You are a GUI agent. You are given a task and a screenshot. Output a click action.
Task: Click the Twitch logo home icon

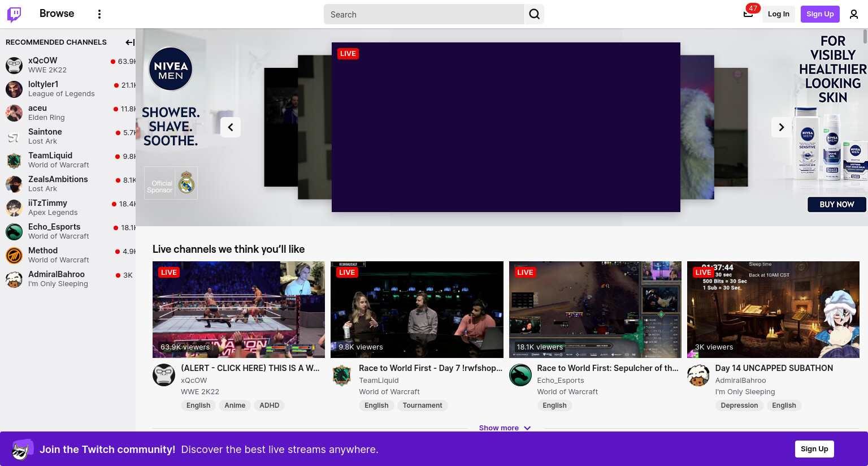[x=14, y=14]
